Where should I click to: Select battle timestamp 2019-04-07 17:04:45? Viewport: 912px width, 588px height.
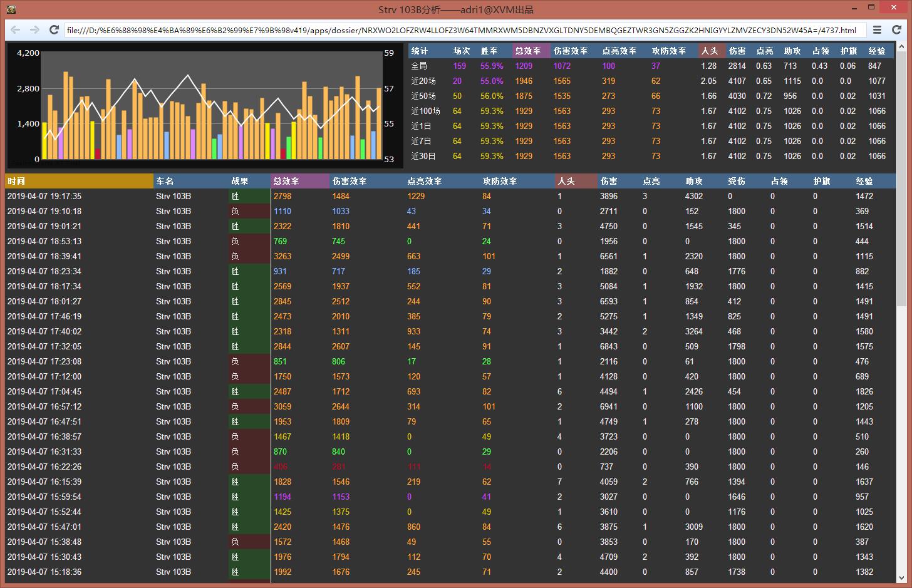[x=44, y=391]
